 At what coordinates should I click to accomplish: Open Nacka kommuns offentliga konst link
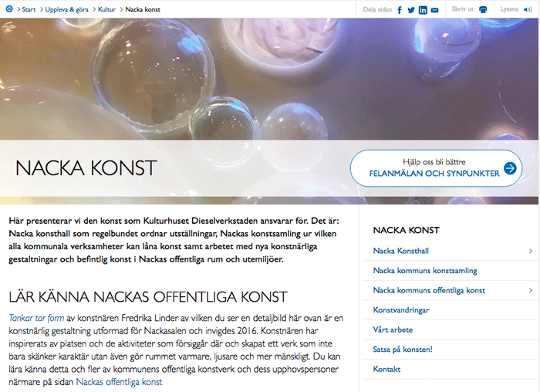[x=429, y=290]
